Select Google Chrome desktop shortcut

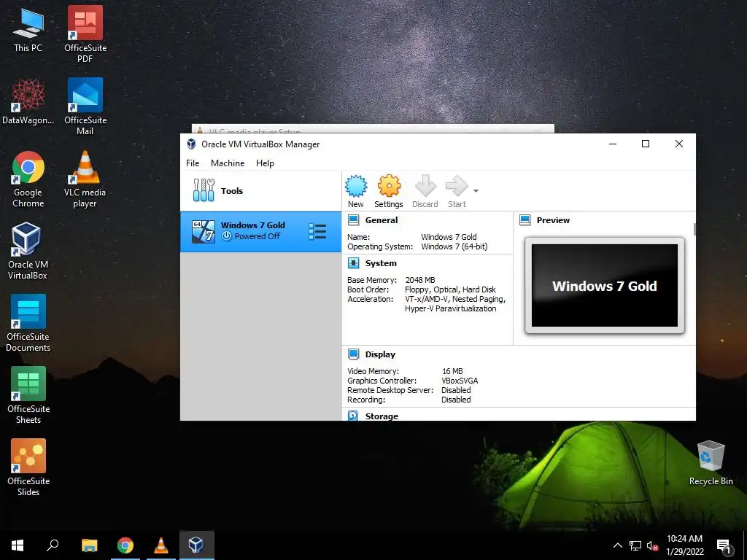(28, 179)
